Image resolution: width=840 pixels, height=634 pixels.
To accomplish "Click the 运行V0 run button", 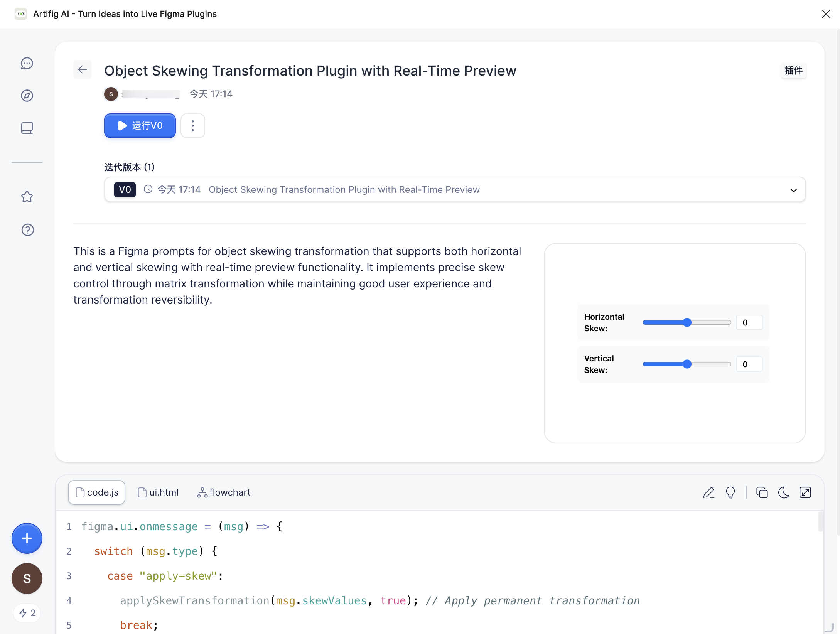I will (x=140, y=126).
